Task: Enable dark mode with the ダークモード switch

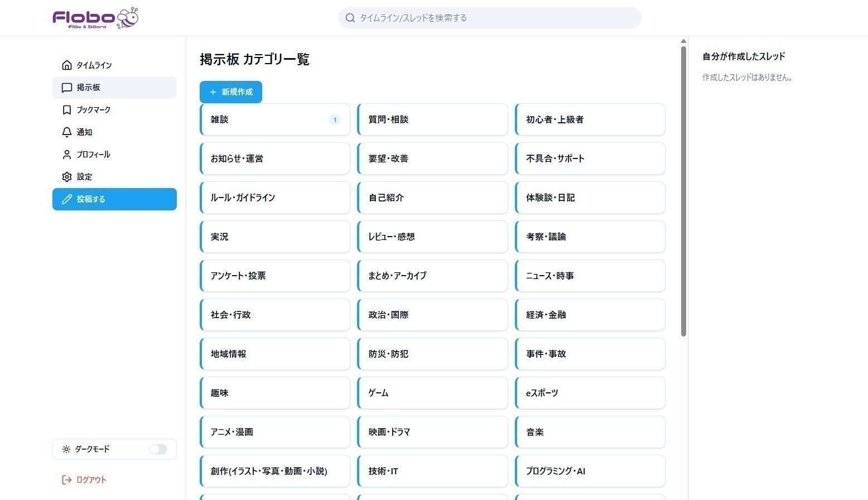Action: (x=158, y=449)
